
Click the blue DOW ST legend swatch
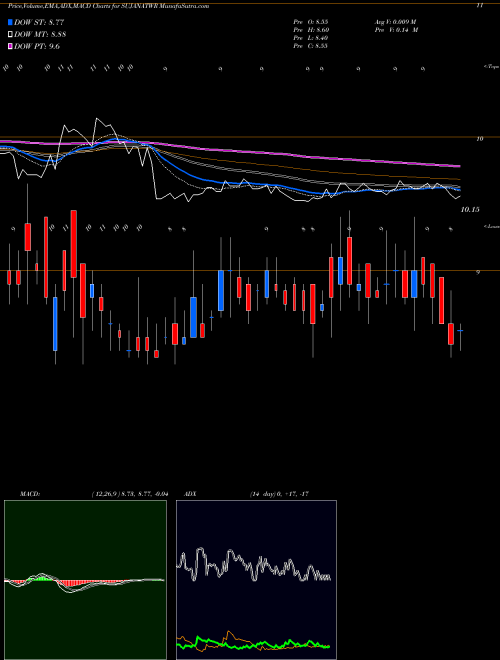pos(10,22)
